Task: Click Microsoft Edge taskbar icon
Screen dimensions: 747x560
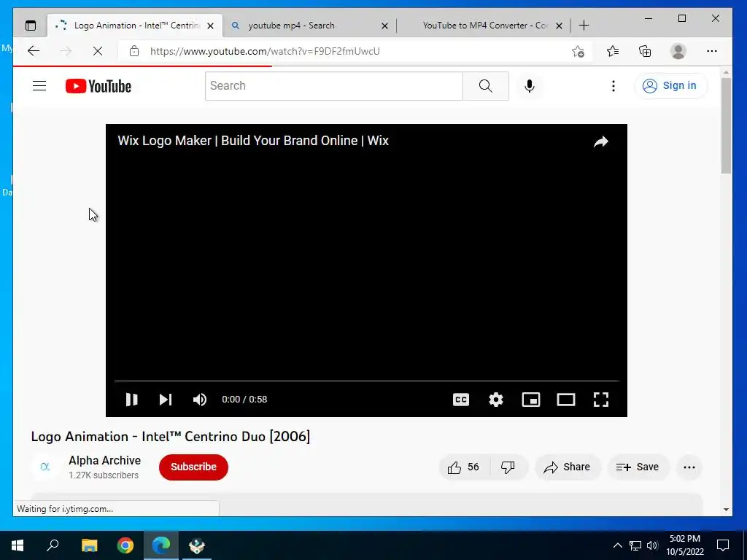Action: [x=161, y=545]
